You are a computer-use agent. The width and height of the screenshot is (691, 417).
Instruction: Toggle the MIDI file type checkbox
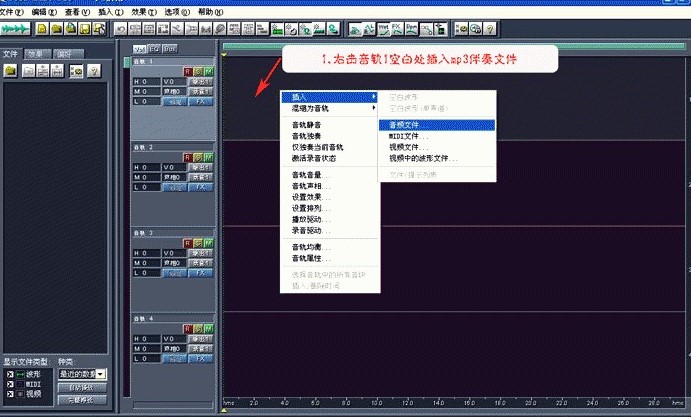pyautogui.click(x=7, y=382)
